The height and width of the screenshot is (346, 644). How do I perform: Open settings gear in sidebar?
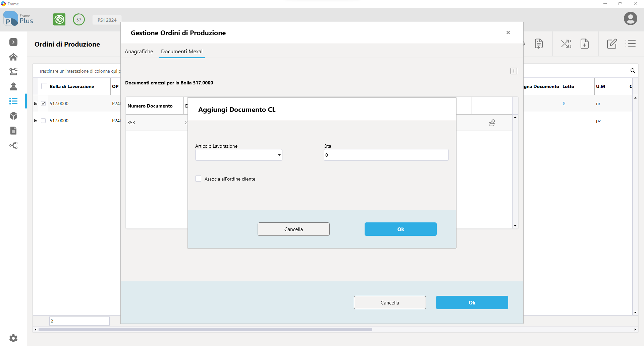click(x=13, y=338)
